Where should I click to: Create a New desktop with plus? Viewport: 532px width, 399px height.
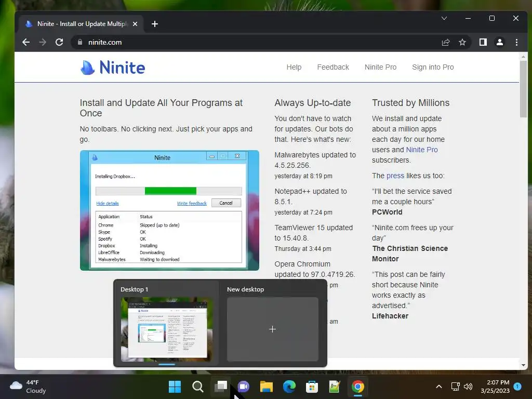coord(272,329)
